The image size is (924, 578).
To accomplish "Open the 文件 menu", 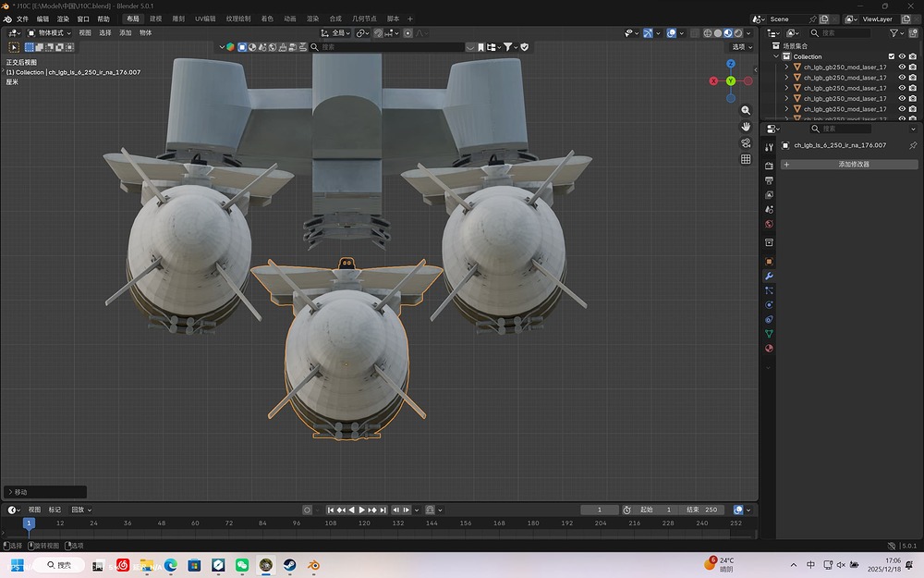I will [x=22, y=18].
